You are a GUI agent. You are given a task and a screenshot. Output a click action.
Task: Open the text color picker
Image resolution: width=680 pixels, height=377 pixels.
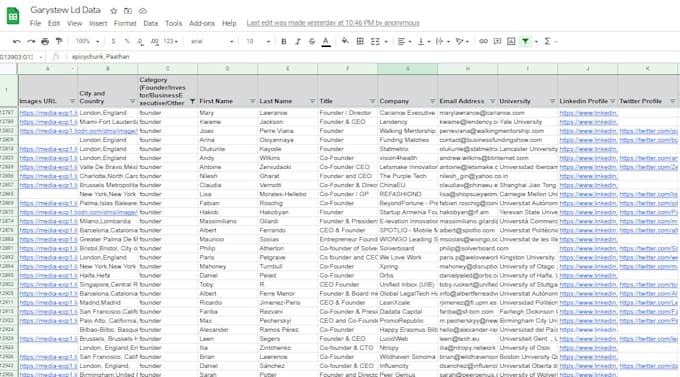click(326, 42)
